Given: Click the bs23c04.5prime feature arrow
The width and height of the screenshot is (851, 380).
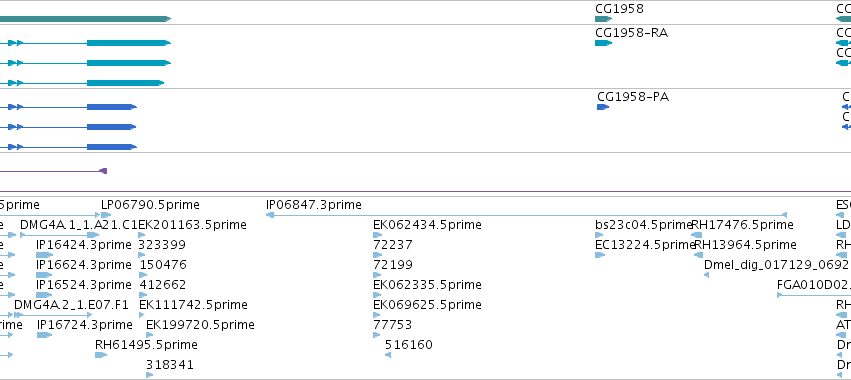Looking at the screenshot, I should (600, 235).
